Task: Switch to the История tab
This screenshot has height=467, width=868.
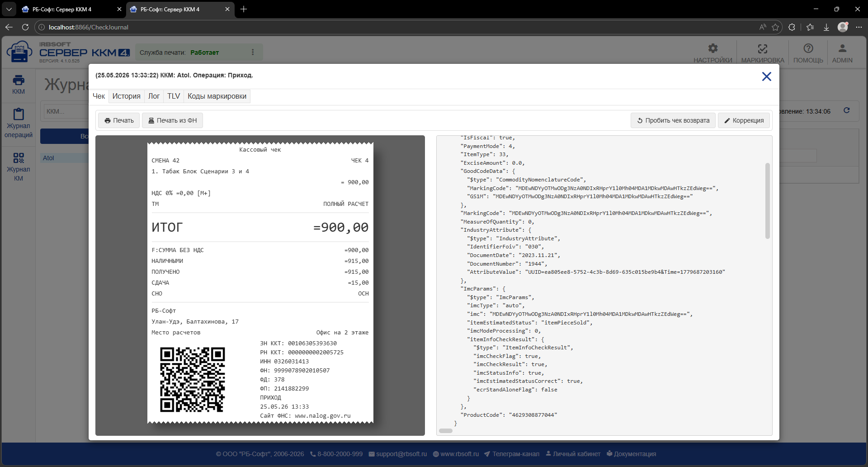Action: 127,96
